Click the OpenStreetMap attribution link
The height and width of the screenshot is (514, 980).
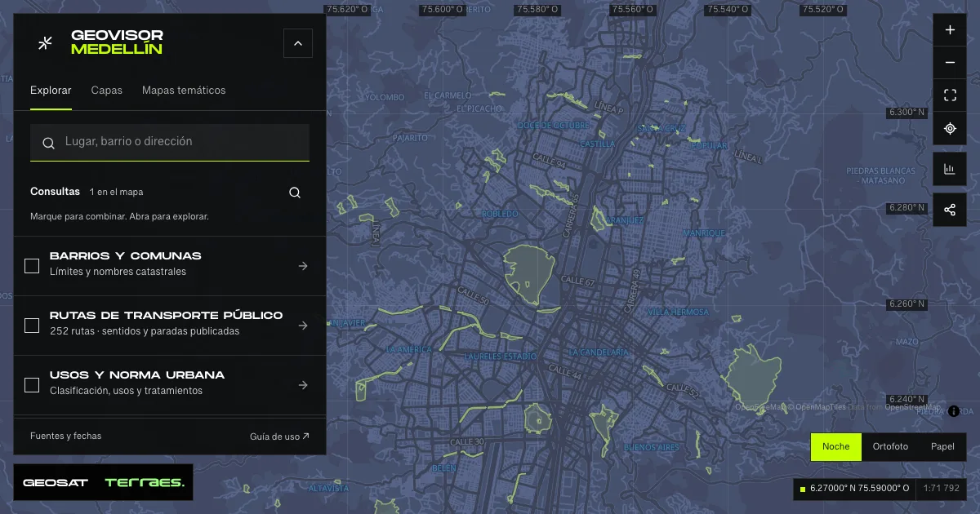tap(913, 407)
